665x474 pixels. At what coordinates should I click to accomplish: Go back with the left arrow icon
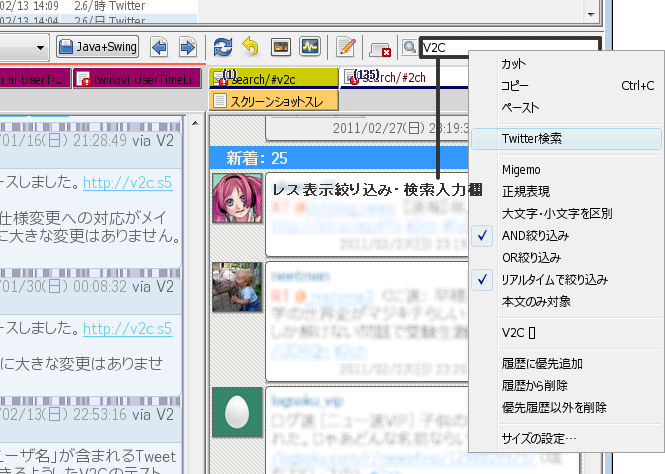[159, 47]
